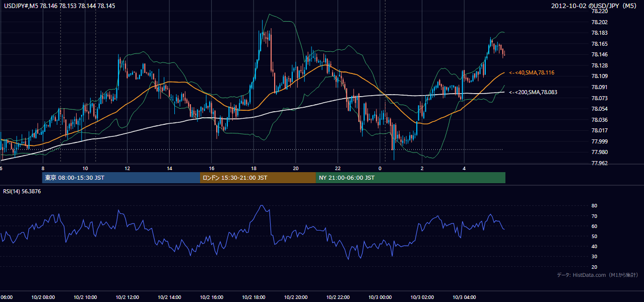Viewport: 644px width, 302px height.
Task: Click the bottom axis label 10/2 08:00
Action: (x=43, y=297)
